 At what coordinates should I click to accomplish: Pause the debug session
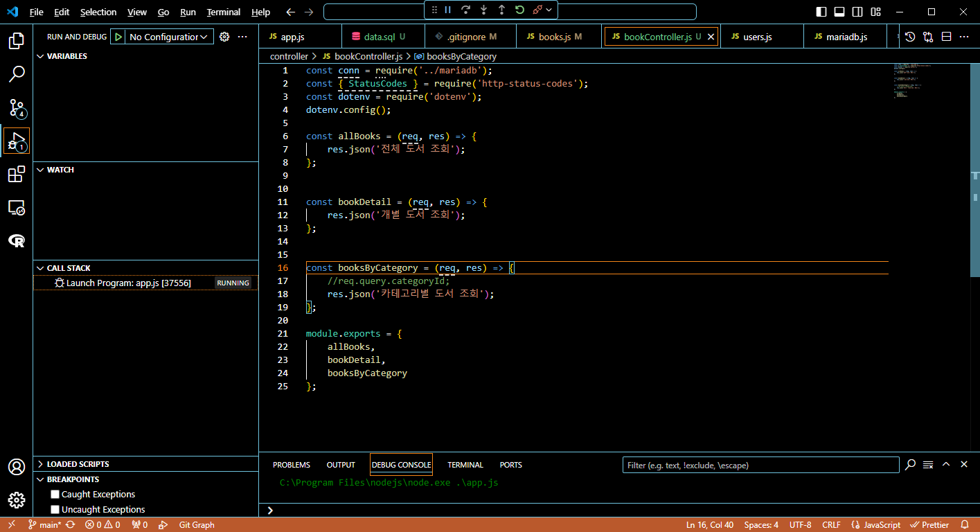[447, 10]
